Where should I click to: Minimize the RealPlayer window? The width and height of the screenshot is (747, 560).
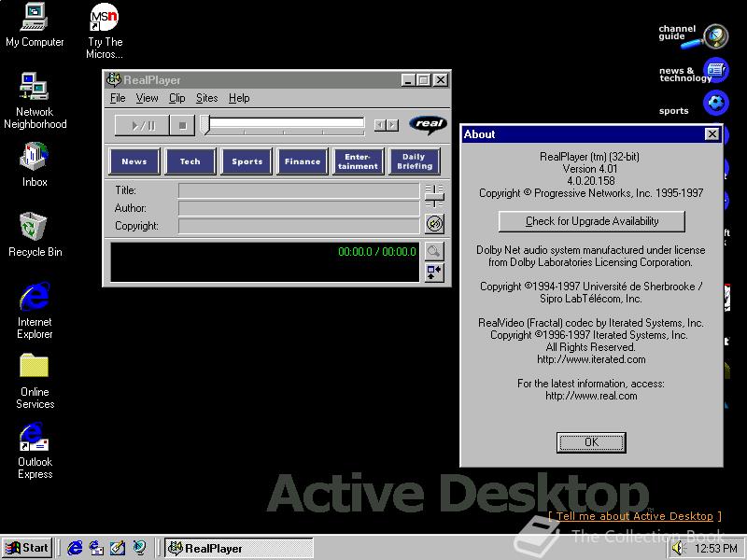pos(407,80)
